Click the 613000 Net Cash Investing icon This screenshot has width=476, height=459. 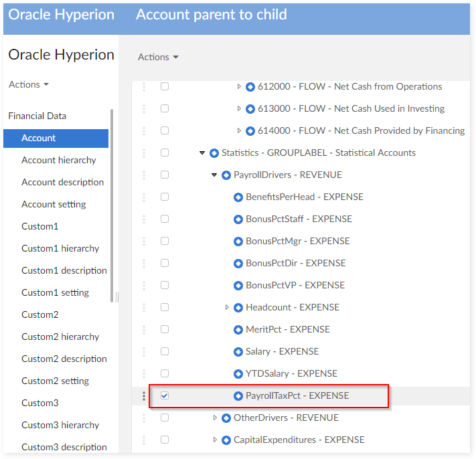250,109
